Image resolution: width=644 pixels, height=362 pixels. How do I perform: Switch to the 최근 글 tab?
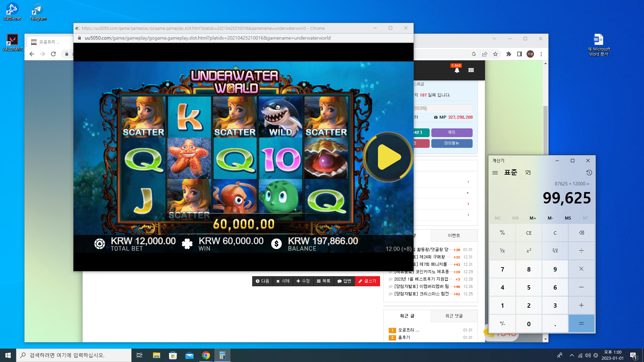point(407,316)
